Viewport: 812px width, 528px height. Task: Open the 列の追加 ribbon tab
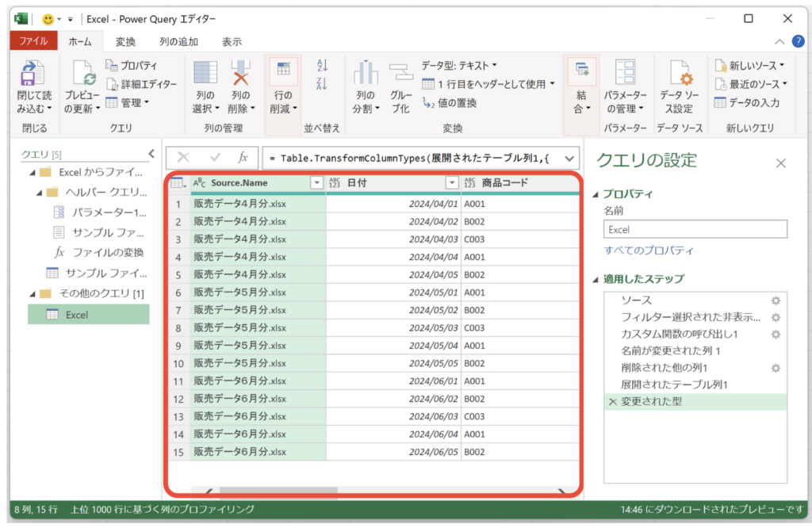[x=178, y=42]
